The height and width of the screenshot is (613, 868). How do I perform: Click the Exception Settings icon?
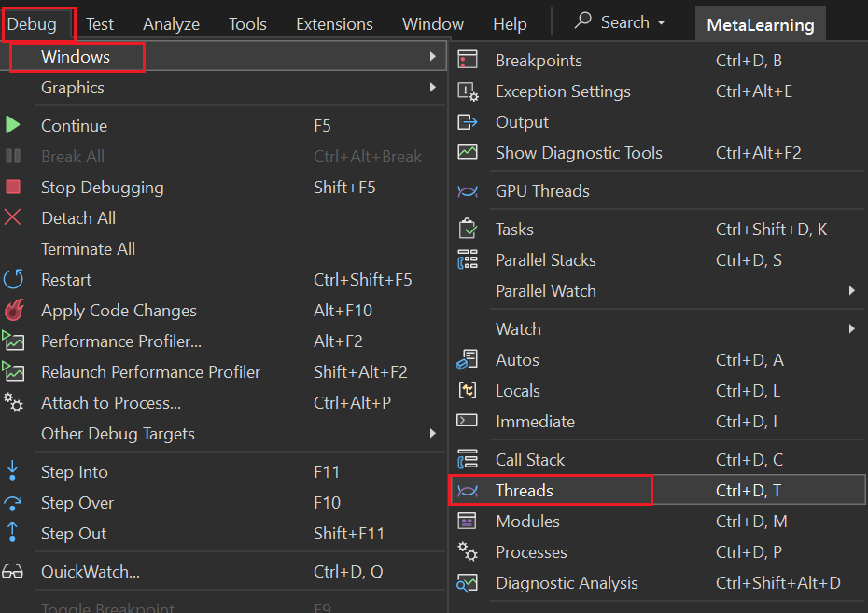(x=467, y=91)
